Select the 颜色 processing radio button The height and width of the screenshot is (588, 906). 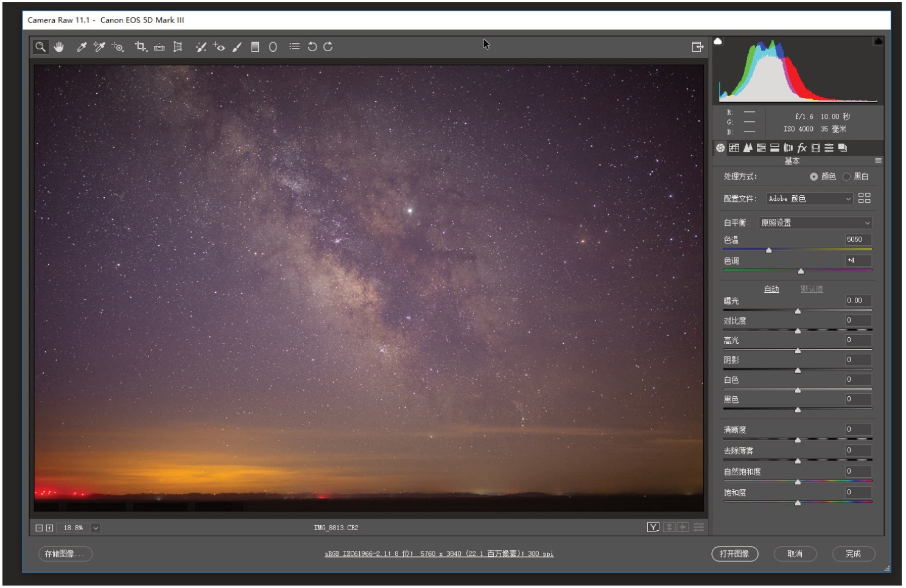(x=814, y=177)
